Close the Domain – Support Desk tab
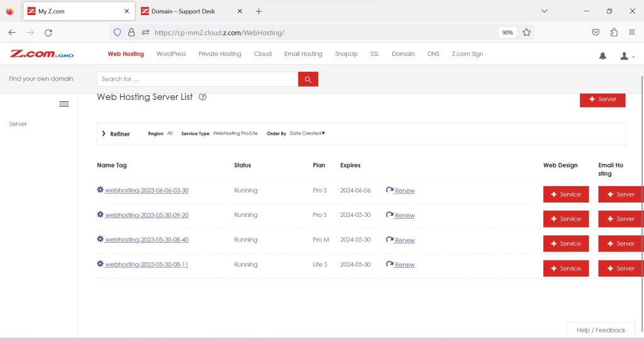This screenshot has height=339, width=644. coord(240,11)
